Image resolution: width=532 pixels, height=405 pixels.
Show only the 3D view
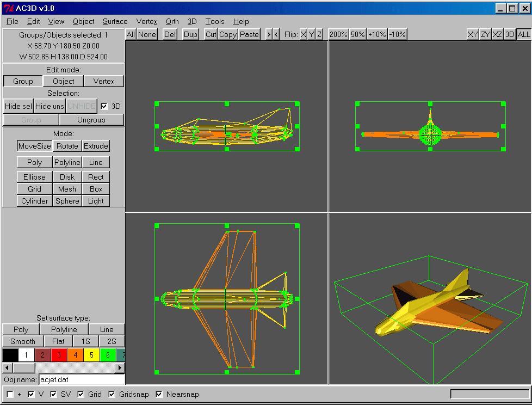pos(510,34)
